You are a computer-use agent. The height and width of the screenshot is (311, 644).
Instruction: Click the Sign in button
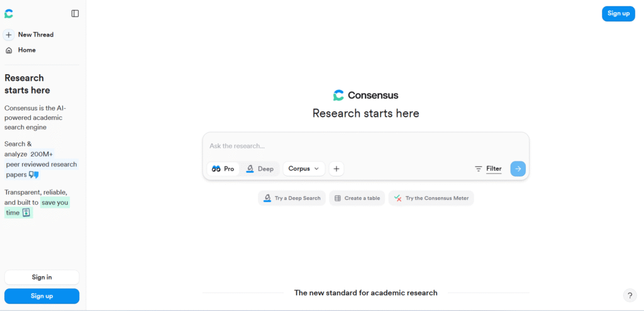pos(42,277)
